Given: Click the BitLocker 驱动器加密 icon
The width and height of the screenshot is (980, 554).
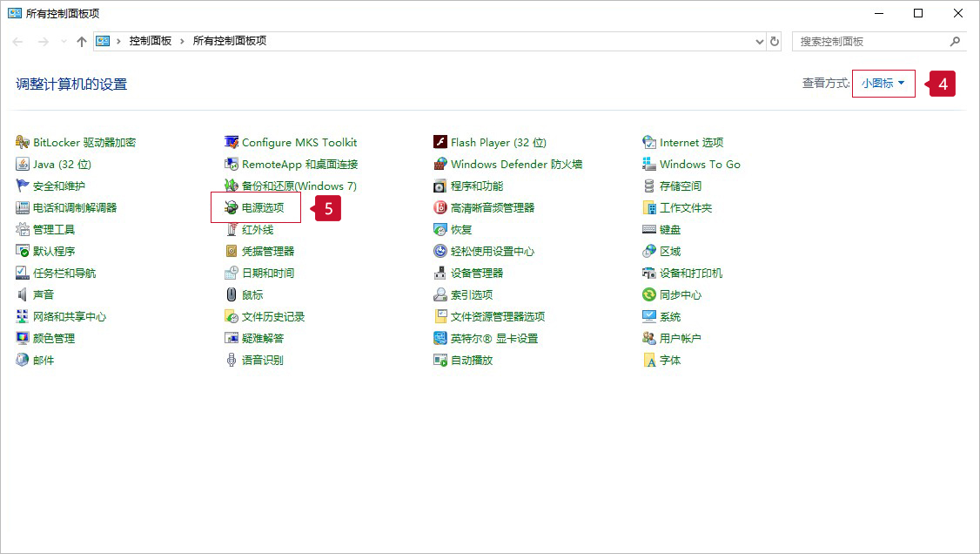Looking at the screenshot, I should point(23,143).
